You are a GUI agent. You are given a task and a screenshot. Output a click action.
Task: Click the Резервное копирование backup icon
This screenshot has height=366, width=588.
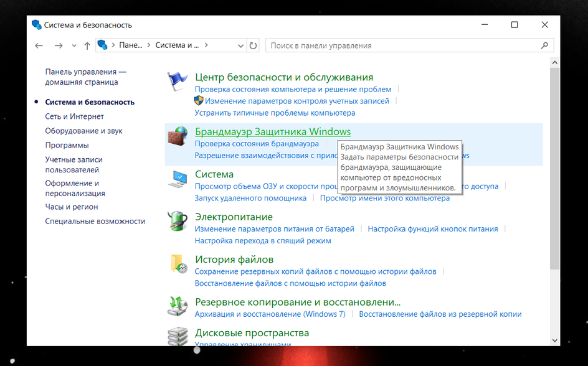177,306
